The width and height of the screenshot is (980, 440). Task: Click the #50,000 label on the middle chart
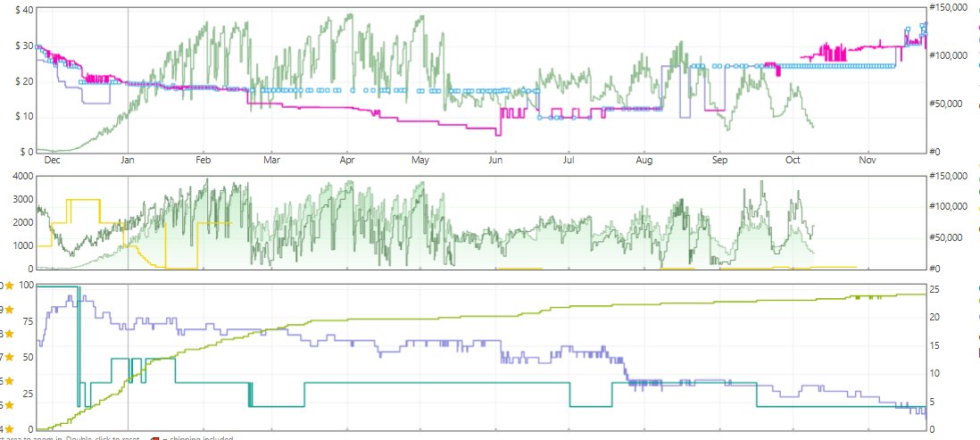[945, 237]
